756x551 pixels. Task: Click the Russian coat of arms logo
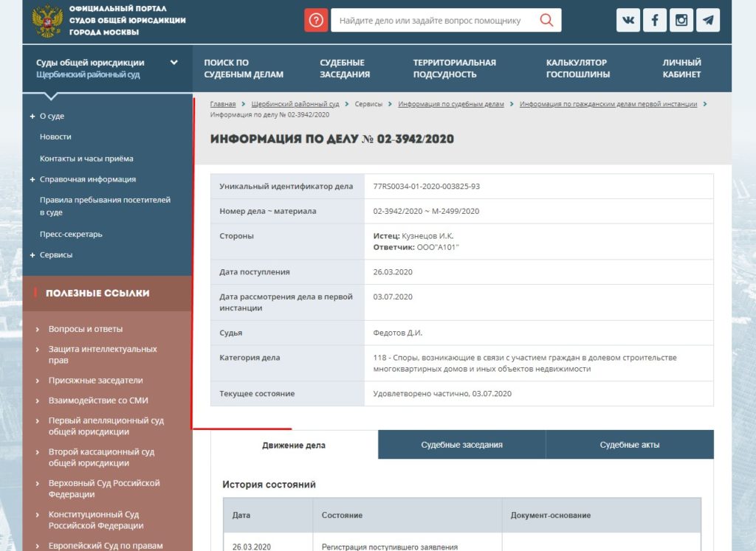click(47, 21)
